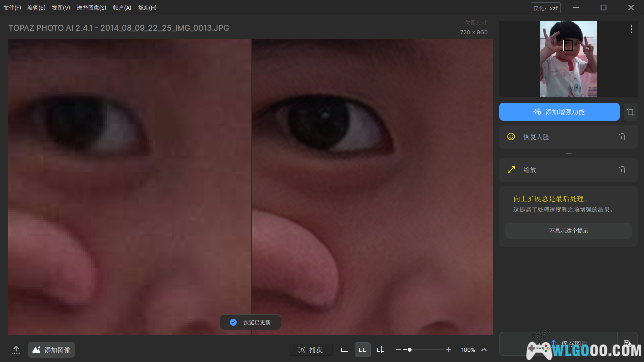Open the 文件(F) menu
The height and width of the screenshot is (362, 644).
tap(12, 8)
